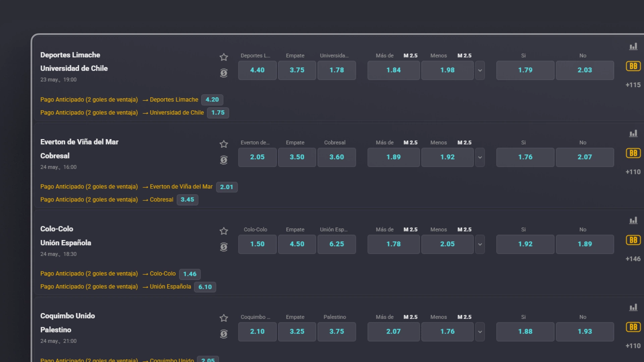644x362 pixels.
Task: Select Más de 2.5 odds 1.84
Action: click(x=393, y=70)
